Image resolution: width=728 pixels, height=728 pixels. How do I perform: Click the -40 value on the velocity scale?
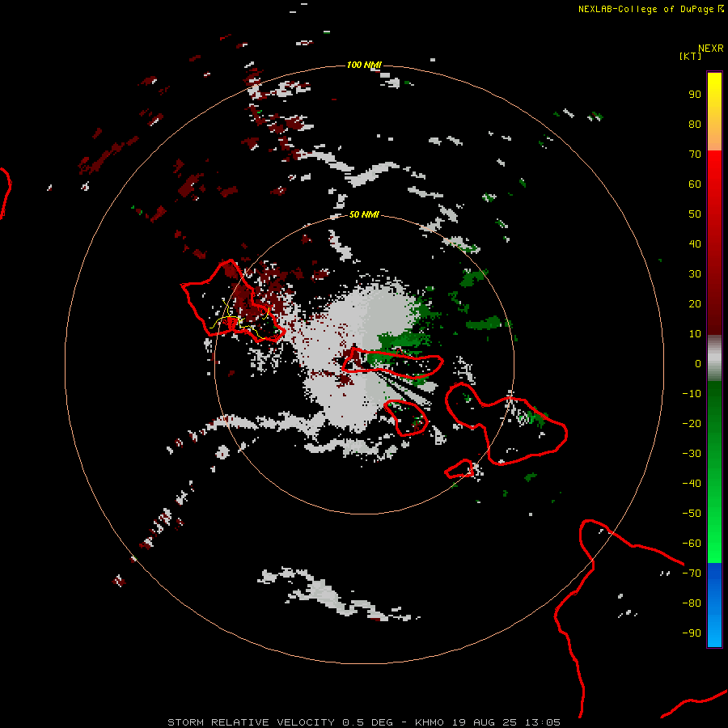tap(692, 484)
